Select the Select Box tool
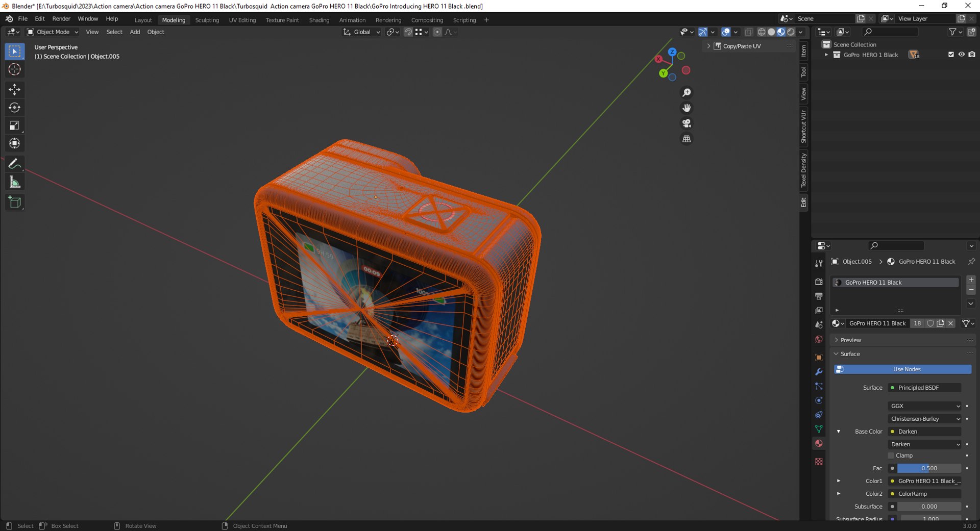Image resolution: width=980 pixels, height=531 pixels. coord(14,52)
